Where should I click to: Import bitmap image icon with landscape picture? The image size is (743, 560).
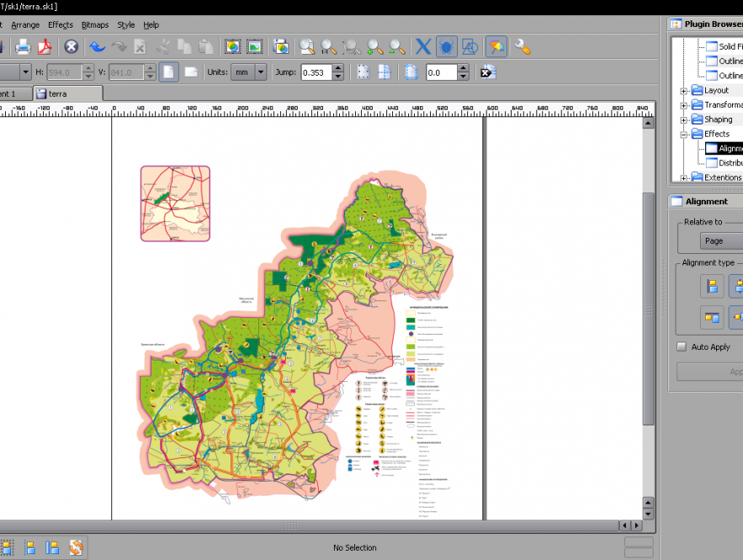pyautogui.click(x=254, y=47)
